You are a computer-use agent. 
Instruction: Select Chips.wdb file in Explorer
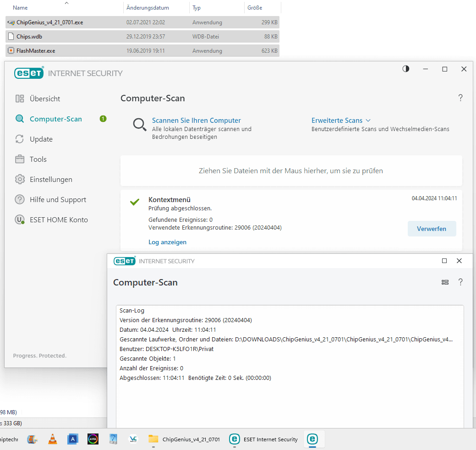point(142,37)
